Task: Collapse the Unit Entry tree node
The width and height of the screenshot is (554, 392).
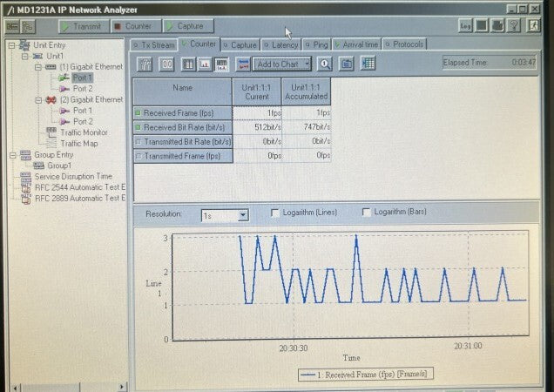Action: click(11, 45)
